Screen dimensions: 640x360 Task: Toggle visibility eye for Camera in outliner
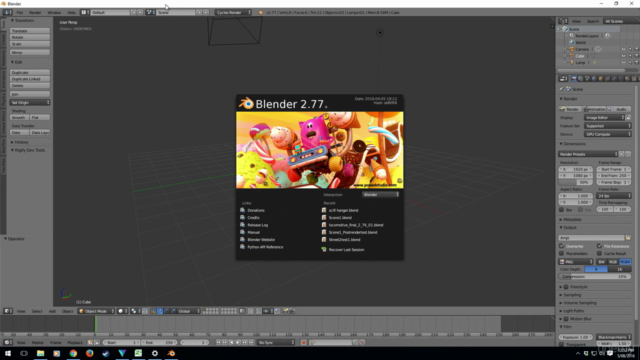[623, 49]
